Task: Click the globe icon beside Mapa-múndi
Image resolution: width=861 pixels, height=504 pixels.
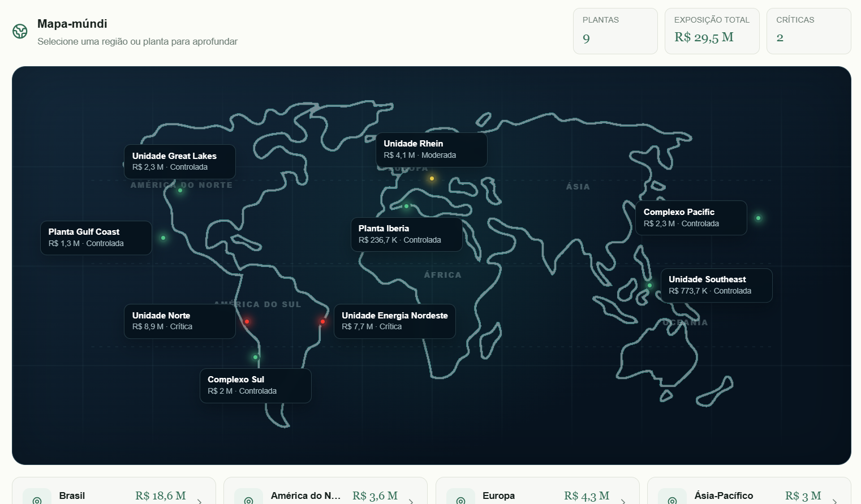Action: 20,31
